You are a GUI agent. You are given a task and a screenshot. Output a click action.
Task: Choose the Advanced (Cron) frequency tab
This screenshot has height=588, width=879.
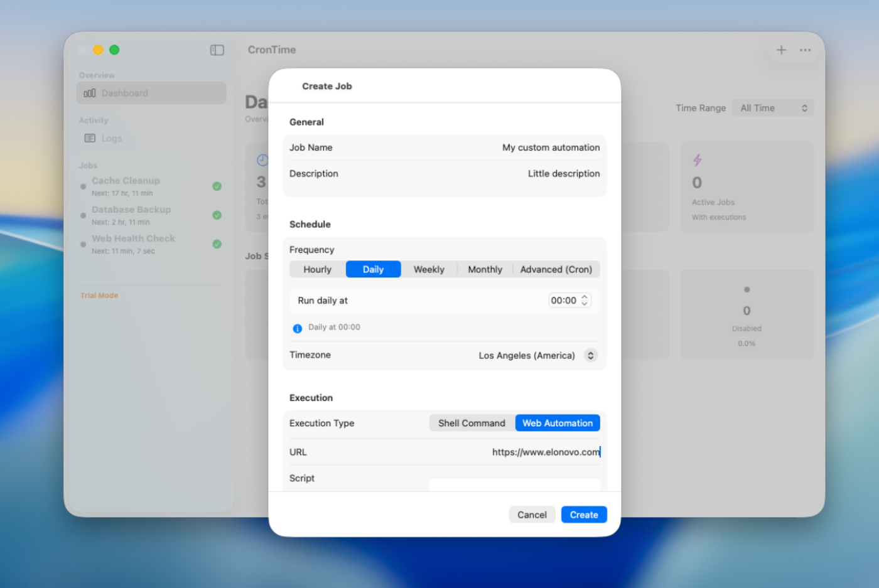coord(556,270)
